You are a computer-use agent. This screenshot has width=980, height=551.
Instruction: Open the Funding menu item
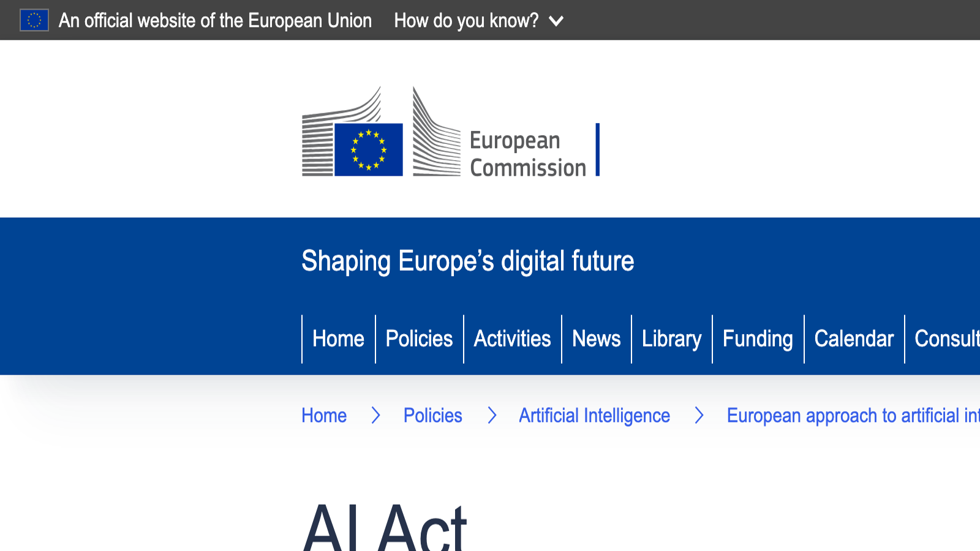click(758, 339)
